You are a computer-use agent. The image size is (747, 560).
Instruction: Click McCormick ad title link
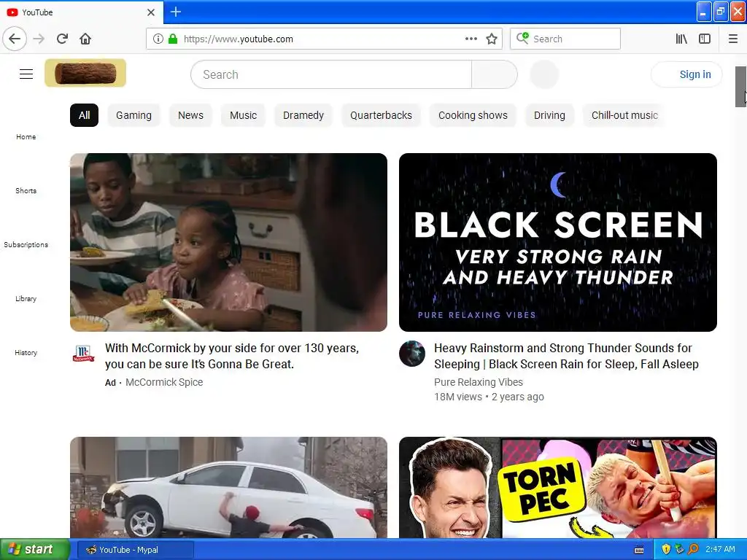tap(232, 356)
